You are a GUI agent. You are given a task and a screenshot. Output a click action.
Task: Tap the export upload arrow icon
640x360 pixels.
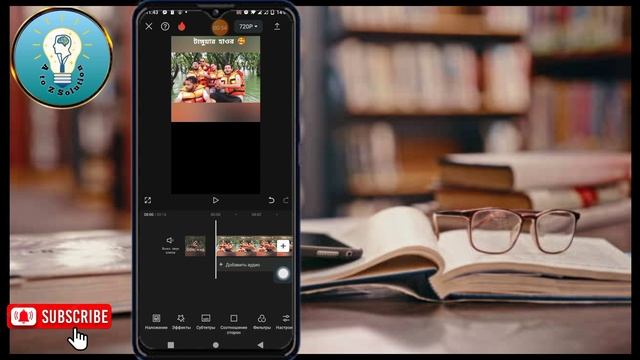click(x=277, y=27)
